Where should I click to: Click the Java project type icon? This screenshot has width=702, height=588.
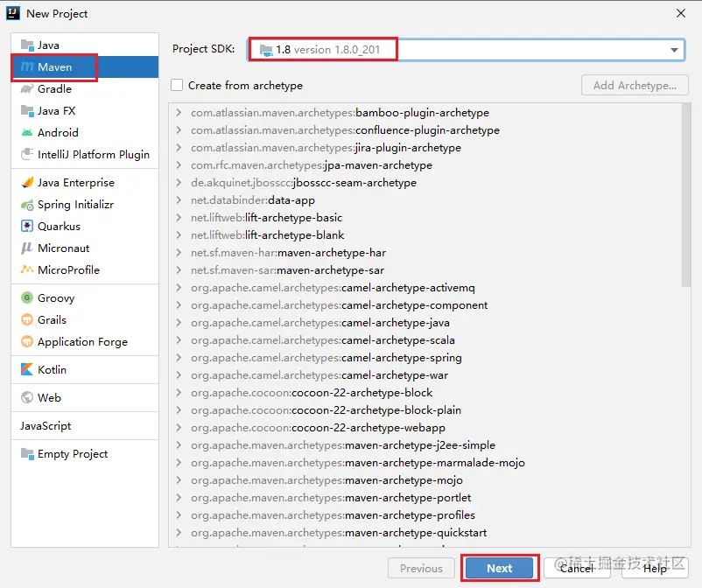tap(27, 45)
